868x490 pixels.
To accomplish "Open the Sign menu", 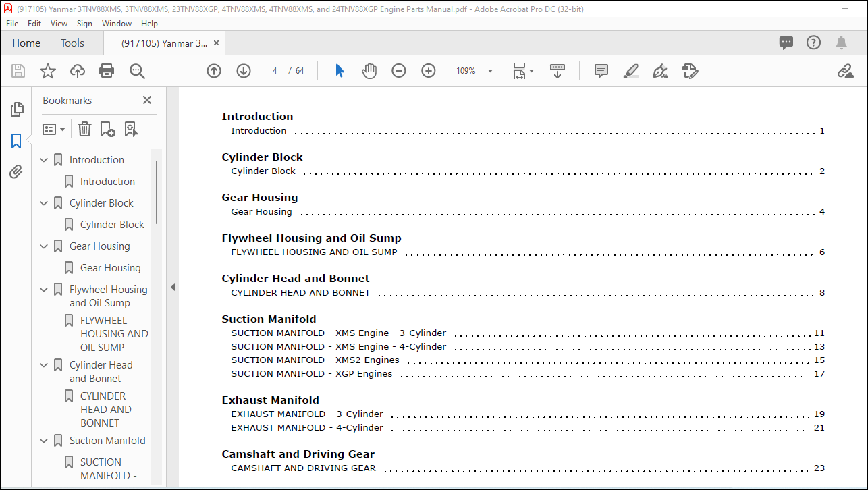I will (x=84, y=23).
